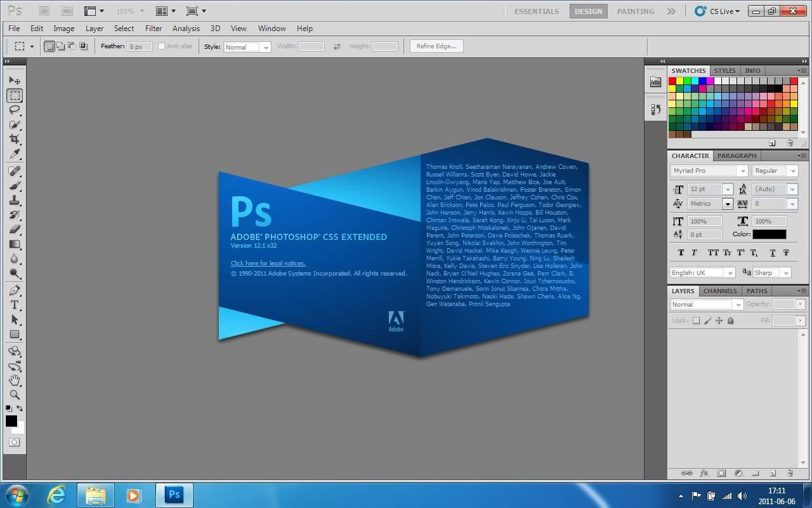
Task: Select the Lasso tool
Action: point(15,110)
